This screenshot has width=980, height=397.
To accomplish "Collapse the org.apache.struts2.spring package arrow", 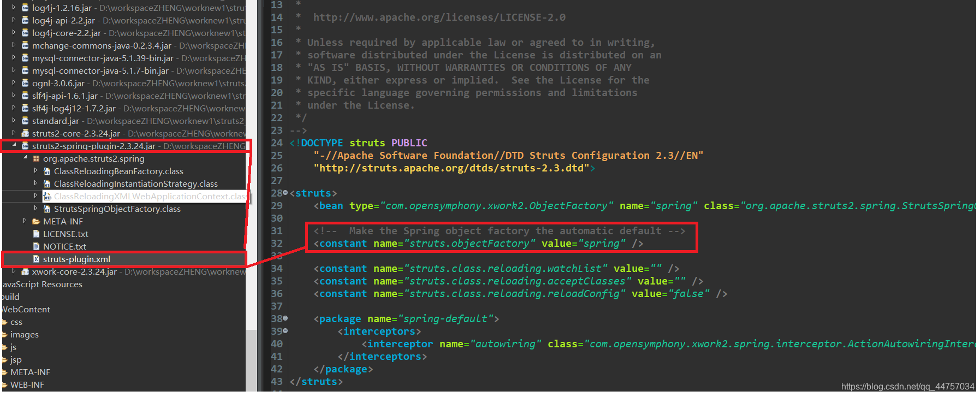I will tap(25, 158).
